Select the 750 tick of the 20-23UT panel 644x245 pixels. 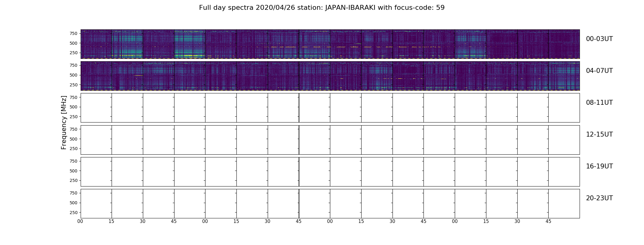[x=74, y=193]
